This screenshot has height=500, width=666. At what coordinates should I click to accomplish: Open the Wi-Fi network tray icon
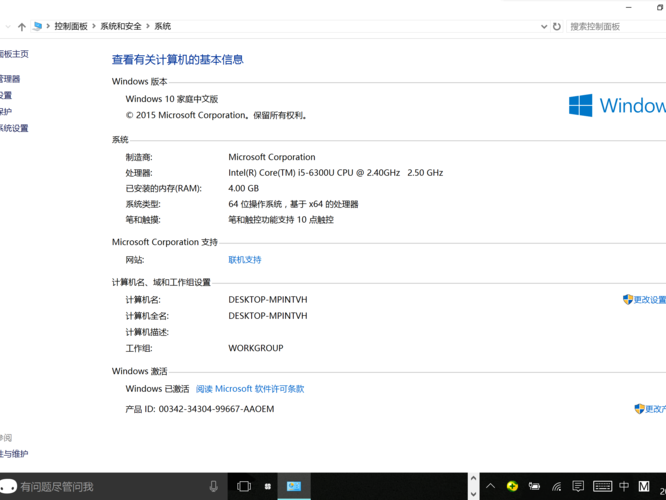556,486
